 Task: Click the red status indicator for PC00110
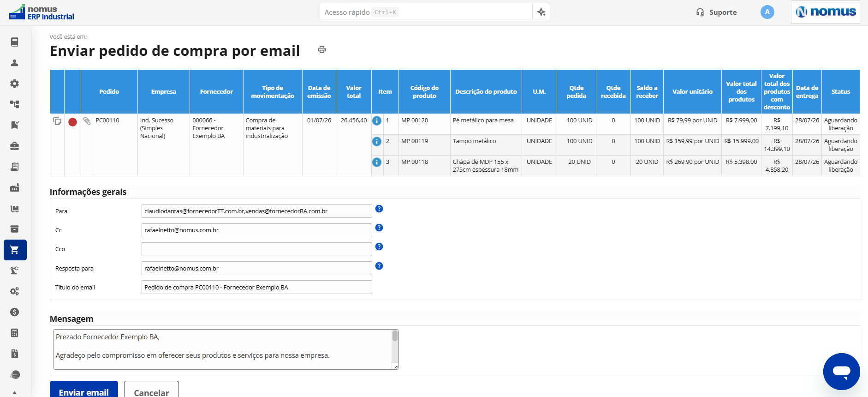tap(72, 122)
